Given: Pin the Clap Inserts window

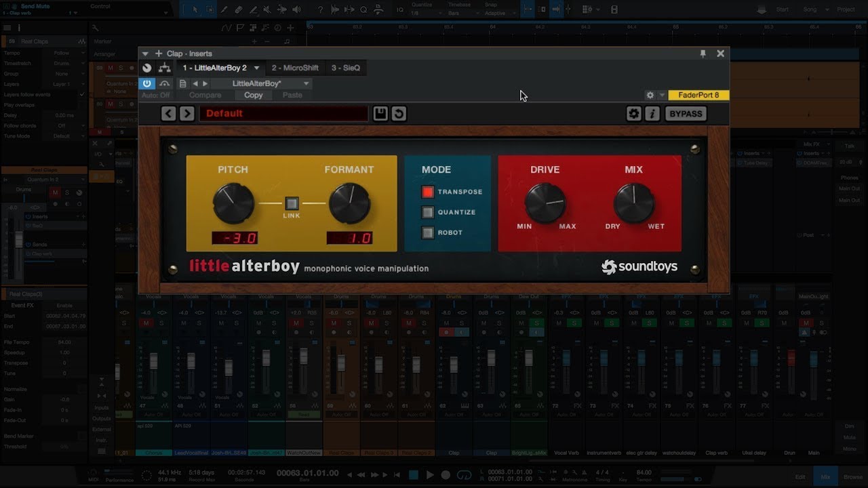Looking at the screenshot, I should tap(703, 54).
